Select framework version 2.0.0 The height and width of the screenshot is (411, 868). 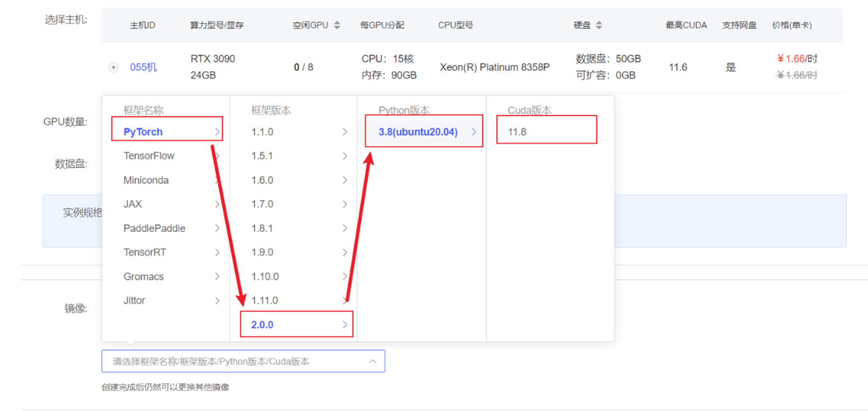coord(262,325)
